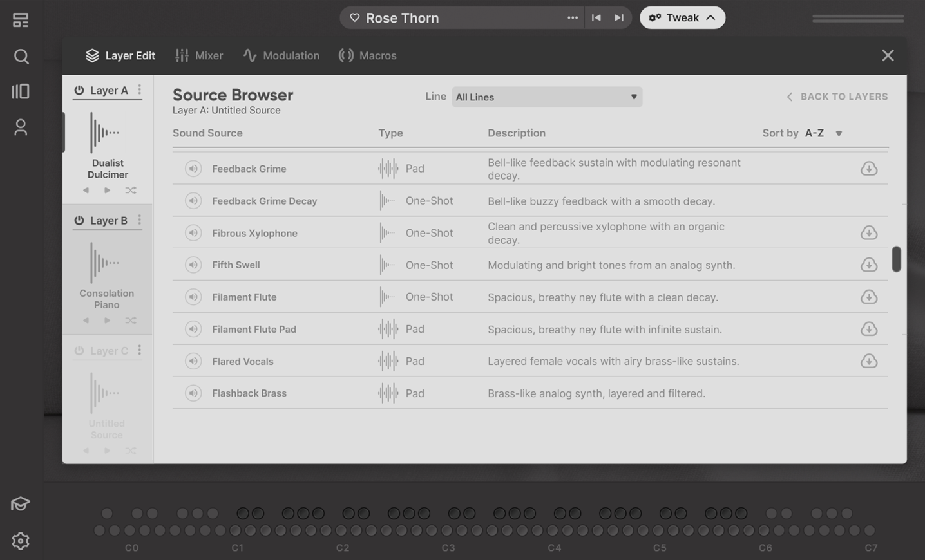
Task: Switch to the Mixer tab
Action: (x=199, y=56)
